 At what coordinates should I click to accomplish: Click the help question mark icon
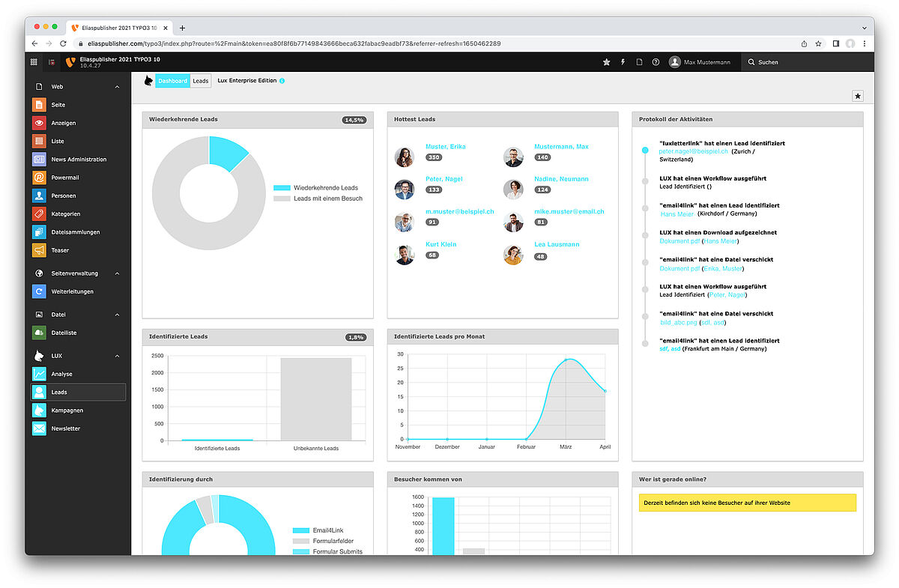pyautogui.click(x=656, y=62)
